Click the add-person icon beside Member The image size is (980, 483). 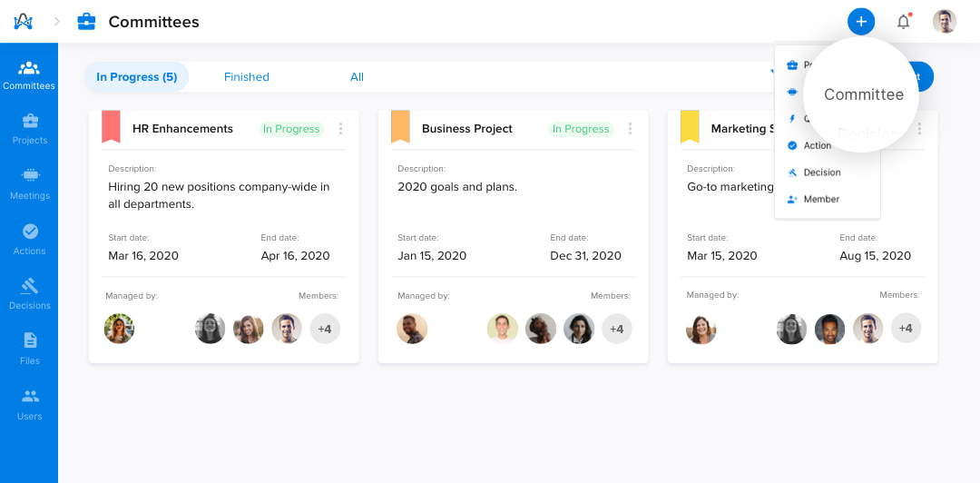792,199
